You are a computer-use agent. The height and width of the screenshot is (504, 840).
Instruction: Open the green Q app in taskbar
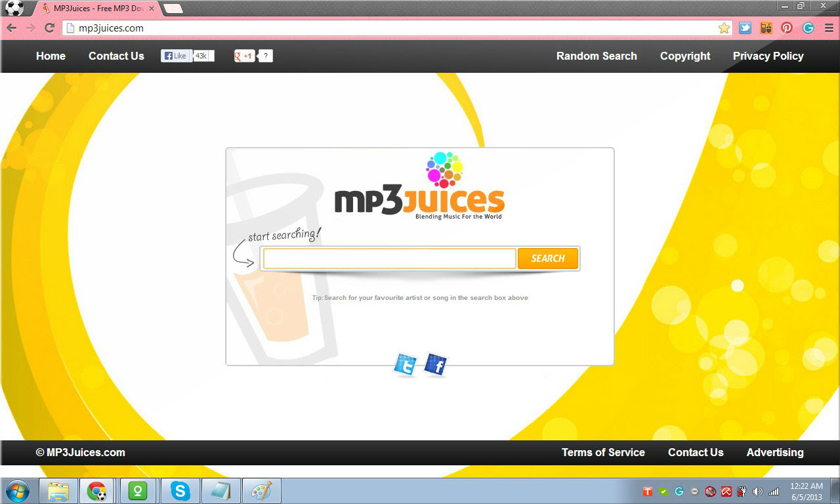138,491
